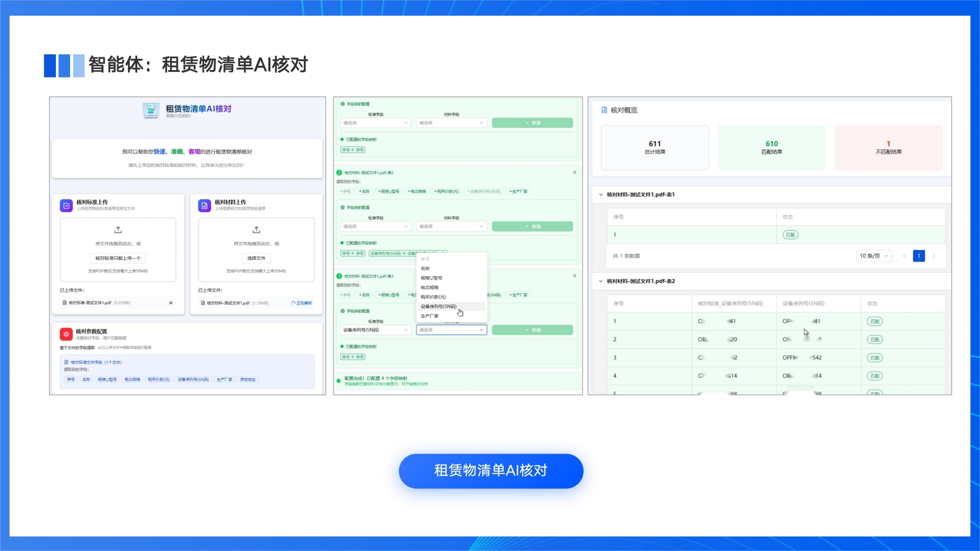Click upload arrow icon in 核对标准 dropzone
Viewport: 980px width, 551px height.
[118, 230]
